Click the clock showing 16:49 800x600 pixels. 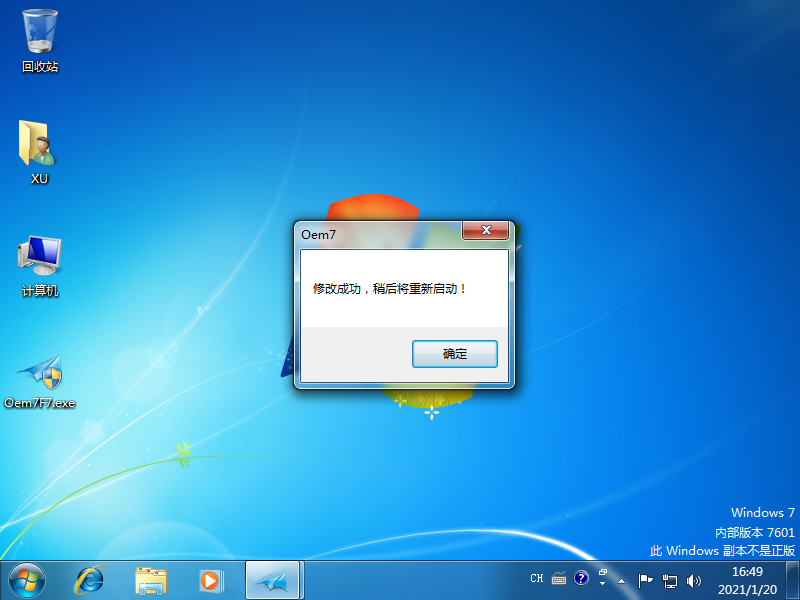(747, 579)
